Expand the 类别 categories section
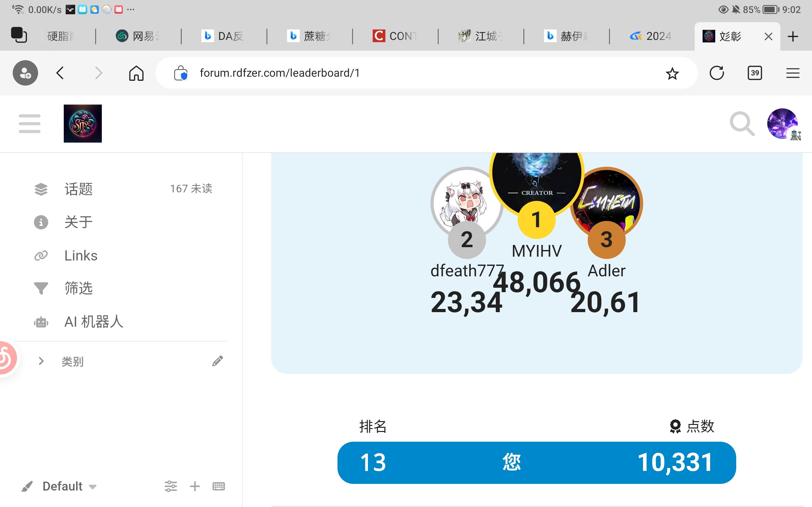This screenshot has width=812, height=507. point(41,361)
